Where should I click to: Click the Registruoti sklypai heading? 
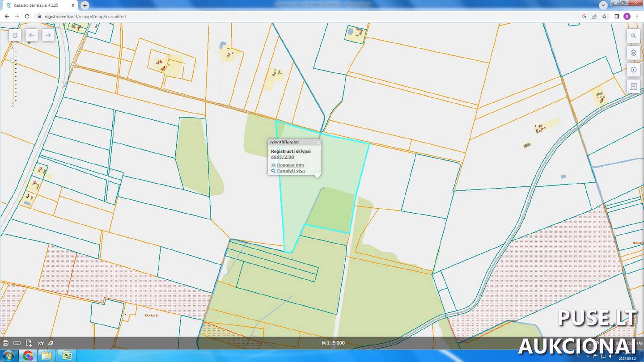(291, 151)
